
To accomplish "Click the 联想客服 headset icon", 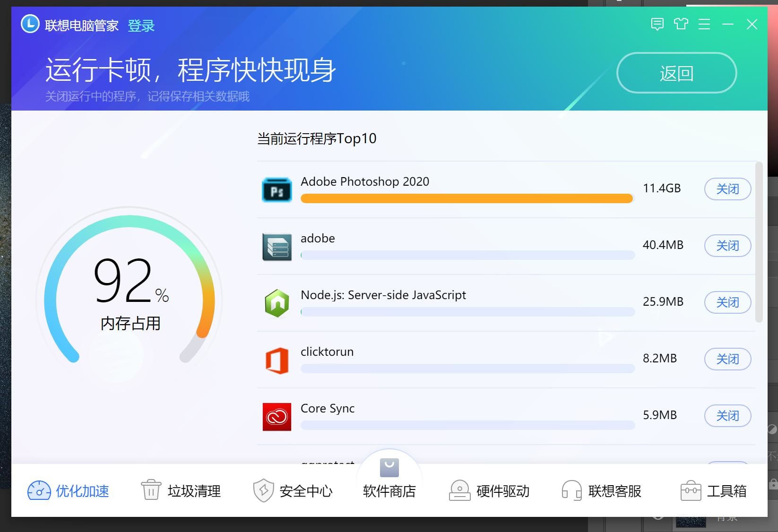I will [571, 491].
